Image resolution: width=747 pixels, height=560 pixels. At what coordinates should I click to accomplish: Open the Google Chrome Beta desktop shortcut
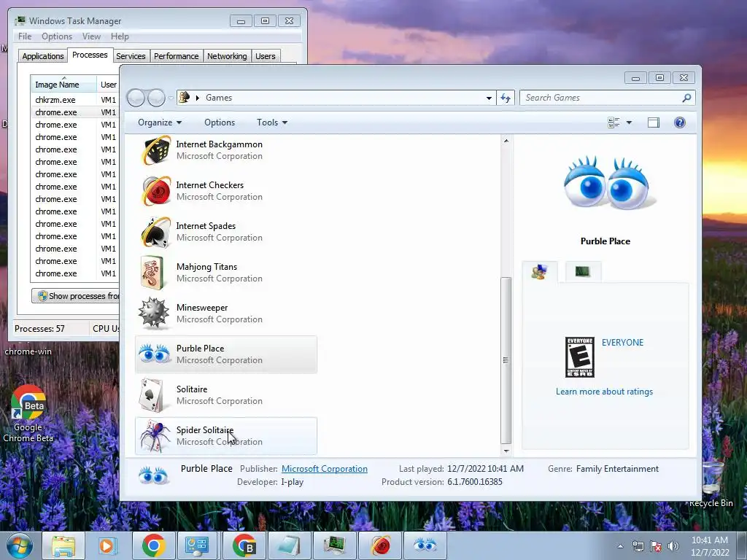28,413
